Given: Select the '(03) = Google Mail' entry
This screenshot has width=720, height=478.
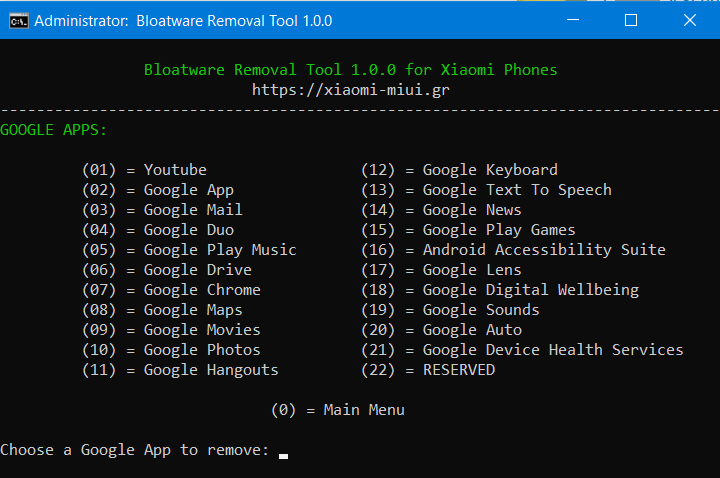Looking at the screenshot, I should 162,210.
